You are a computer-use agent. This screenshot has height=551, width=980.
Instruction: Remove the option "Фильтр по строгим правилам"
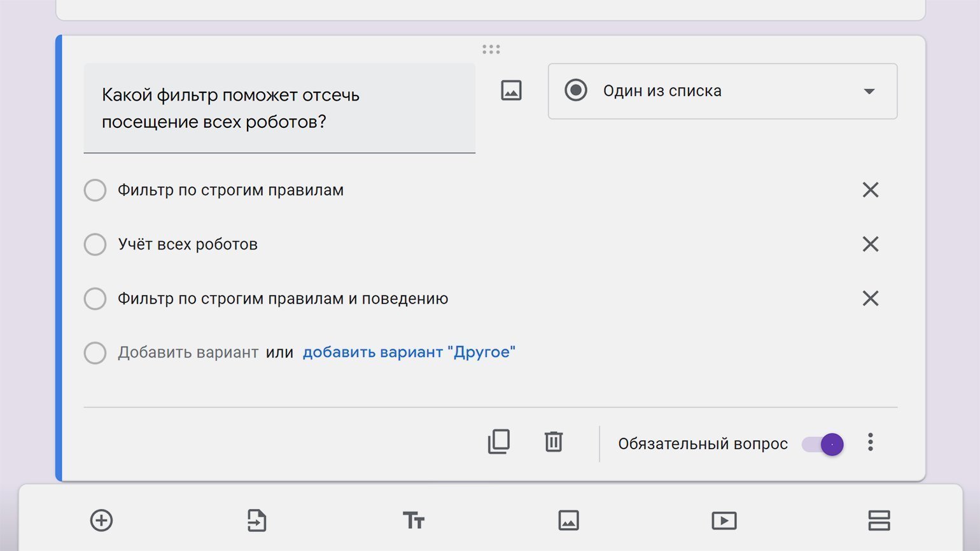click(870, 190)
